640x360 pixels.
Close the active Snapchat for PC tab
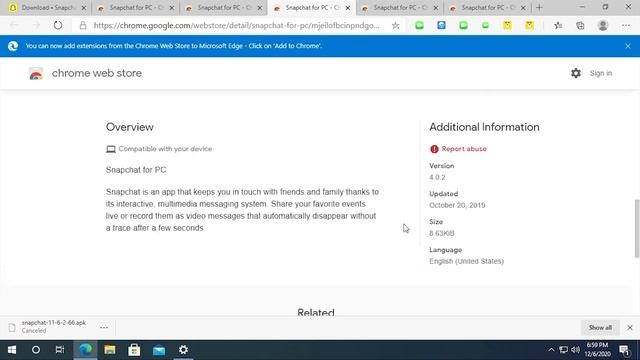[348, 8]
